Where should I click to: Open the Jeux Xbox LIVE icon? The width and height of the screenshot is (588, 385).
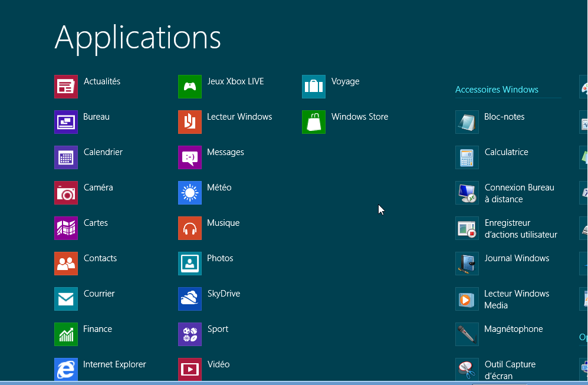click(x=189, y=87)
